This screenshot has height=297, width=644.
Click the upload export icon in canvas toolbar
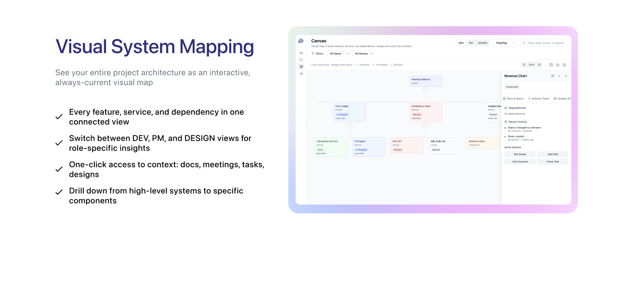[564, 65]
